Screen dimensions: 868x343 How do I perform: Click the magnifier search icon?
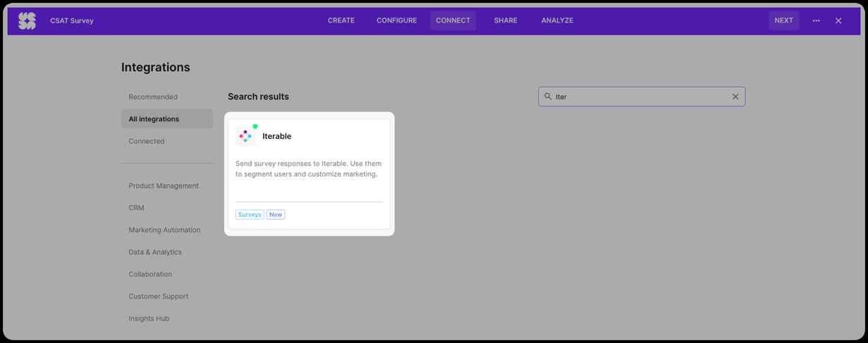click(548, 97)
